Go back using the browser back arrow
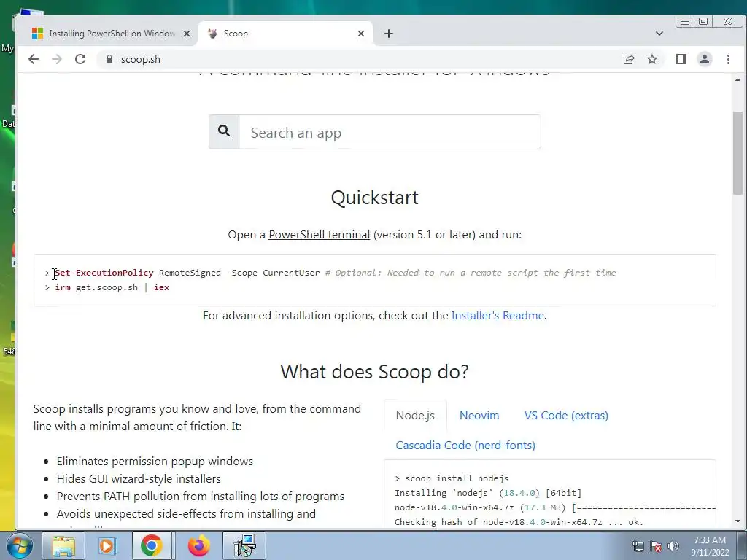The height and width of the screenshot is (560, 747). click(x=34, y=59)
